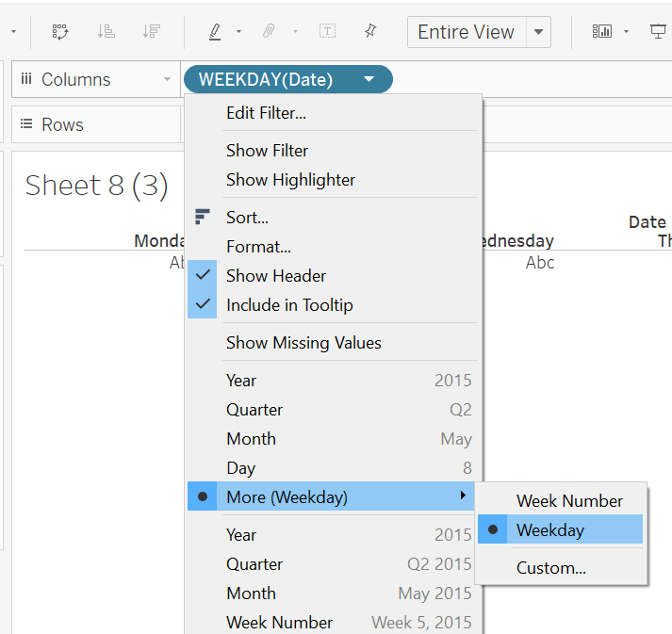Click the highlight pen icon
The image size is (672, 634).
[215, 31]
